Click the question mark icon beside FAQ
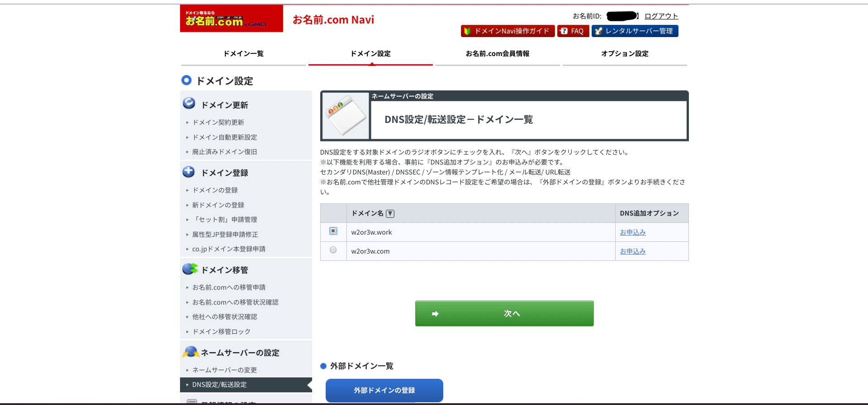 pos(564,31)
